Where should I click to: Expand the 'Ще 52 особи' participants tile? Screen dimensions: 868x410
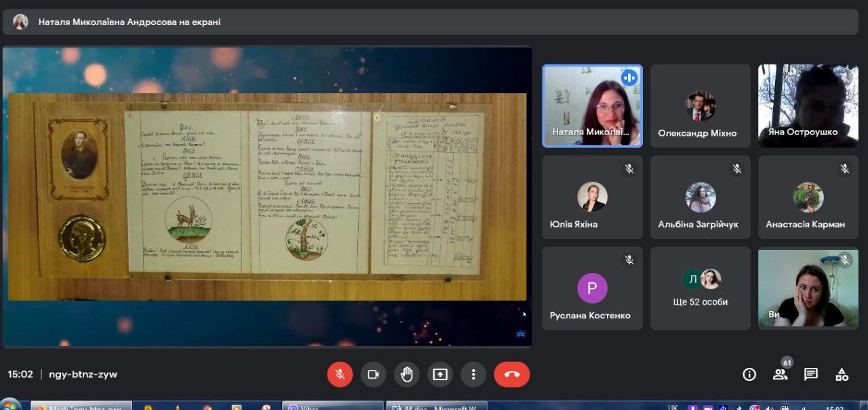click(701, 288)
